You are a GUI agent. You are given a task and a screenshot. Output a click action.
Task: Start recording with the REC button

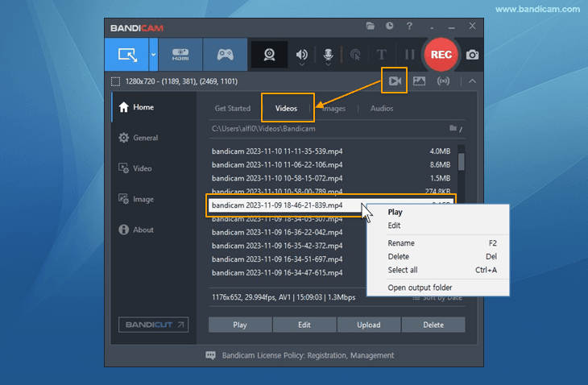tap(441, 55)
